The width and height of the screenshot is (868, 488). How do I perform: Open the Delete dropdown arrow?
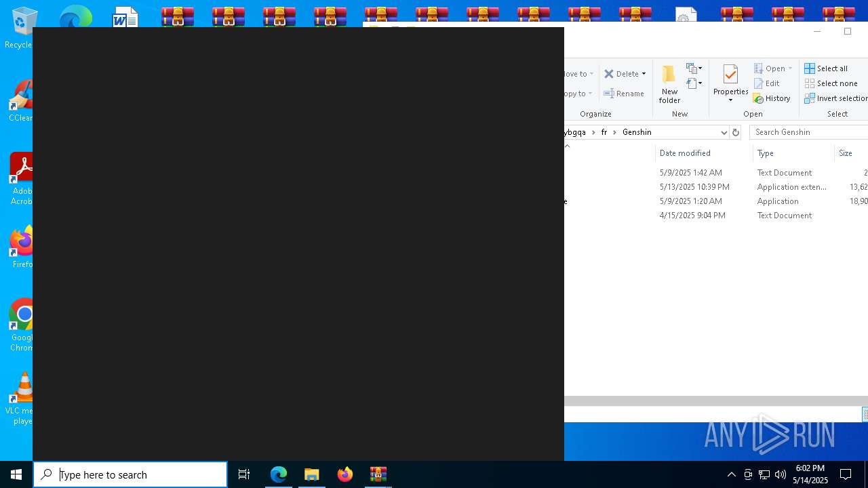[x=644, y=74]
